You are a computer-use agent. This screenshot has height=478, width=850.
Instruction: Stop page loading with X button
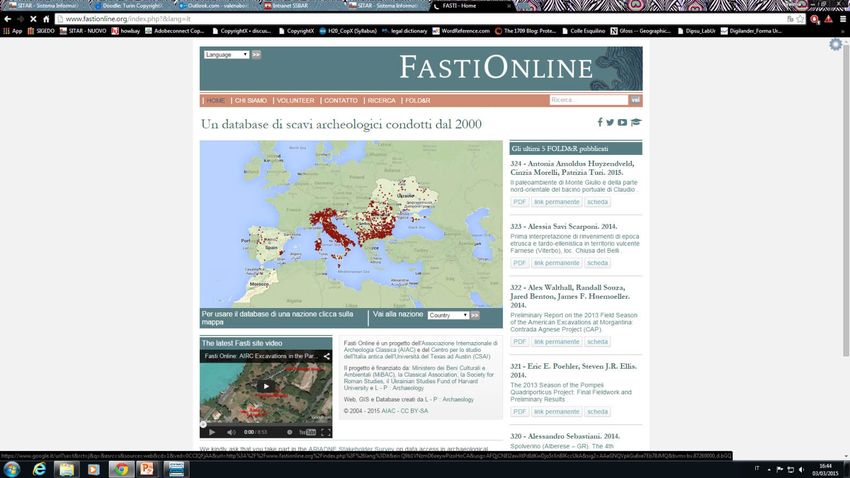point(33,19)
